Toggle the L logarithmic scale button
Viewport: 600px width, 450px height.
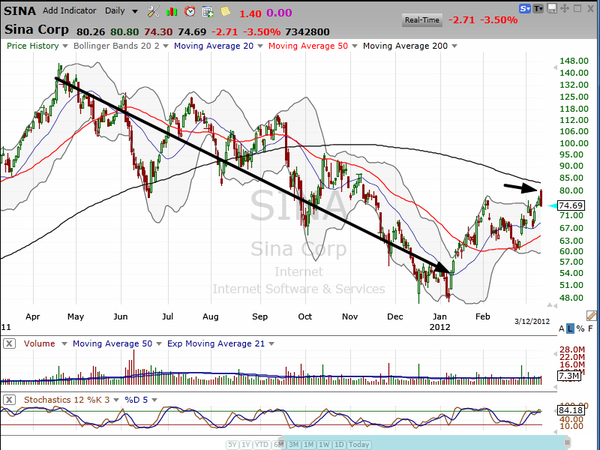571,328
